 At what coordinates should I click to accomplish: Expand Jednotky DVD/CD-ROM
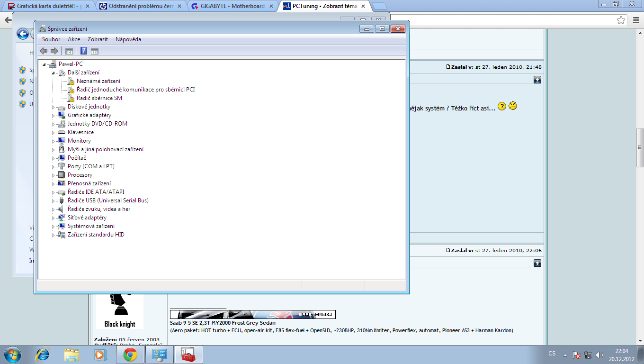[x=53, y=124]
